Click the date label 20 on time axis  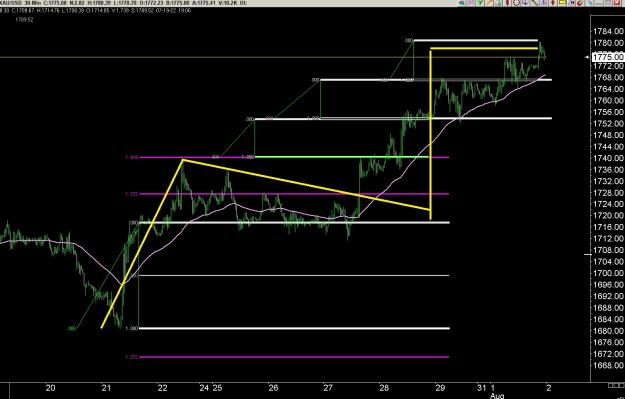50,388
